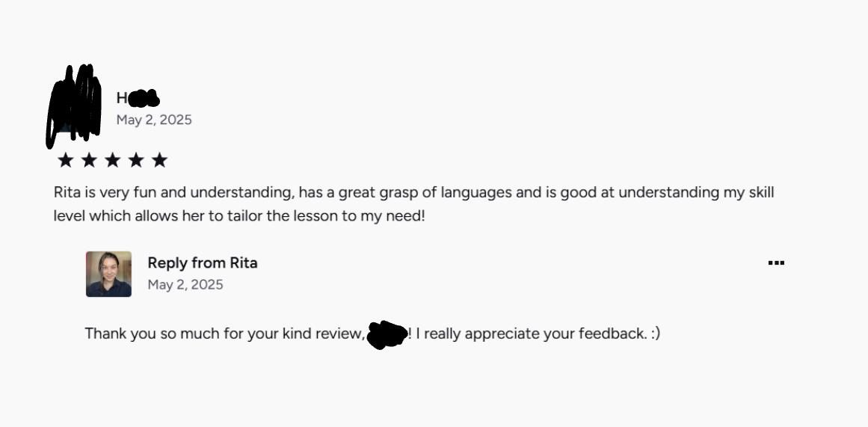Select the fourth star in the rating
The width and height of the screenshot is (868, 427).
click(x=136, y=160)
